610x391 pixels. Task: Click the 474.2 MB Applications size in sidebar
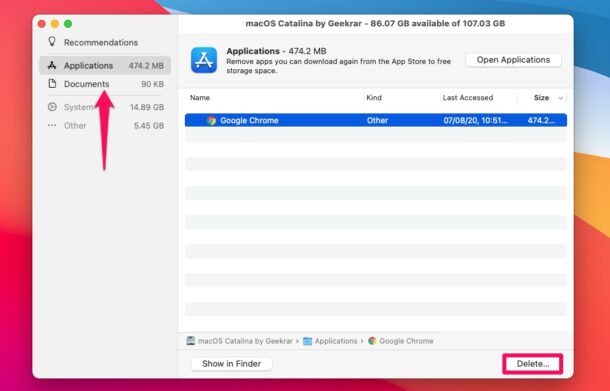coord(146,66)
